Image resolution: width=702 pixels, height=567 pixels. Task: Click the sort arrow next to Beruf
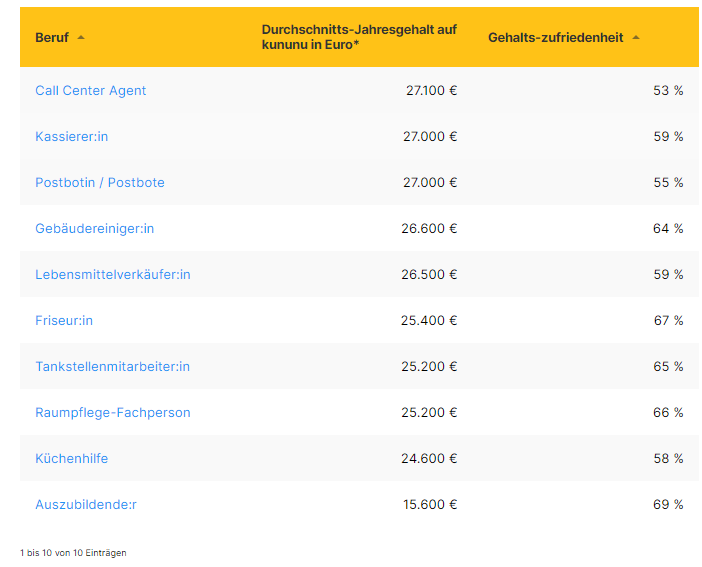tap(81, 38)
